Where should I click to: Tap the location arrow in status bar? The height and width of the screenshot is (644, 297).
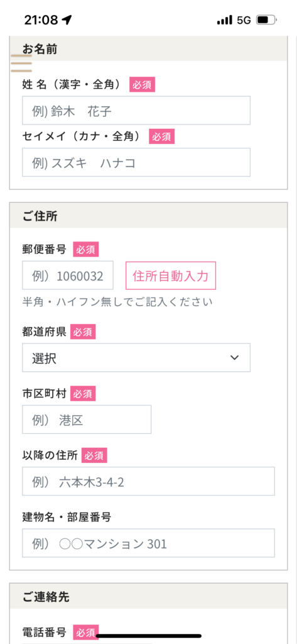pos(67,19)
